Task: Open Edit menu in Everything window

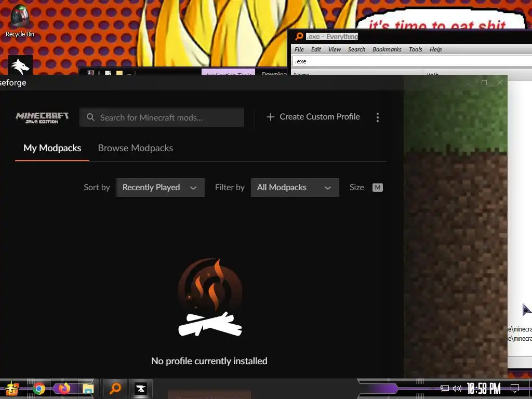Action: [x=316, y=49]
